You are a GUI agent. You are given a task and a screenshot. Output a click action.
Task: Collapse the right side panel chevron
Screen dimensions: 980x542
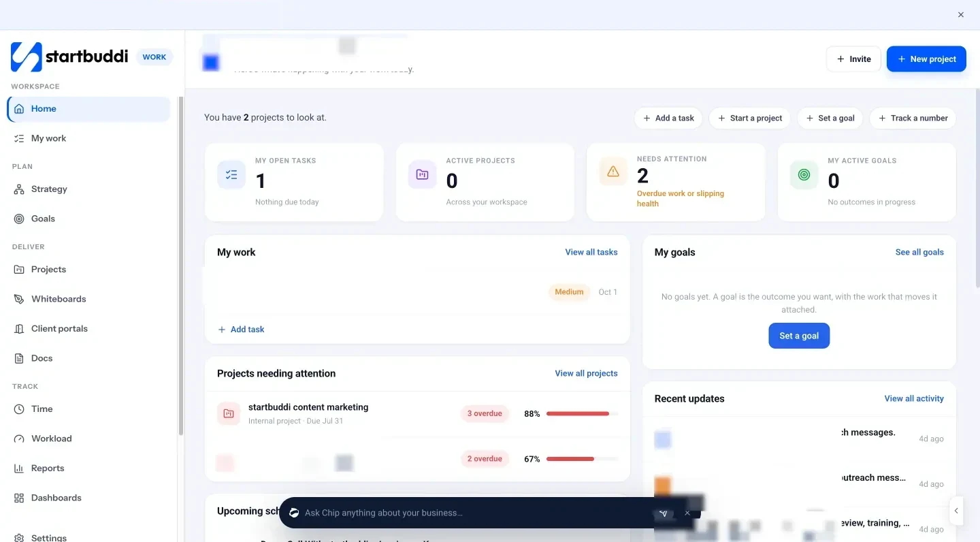956,511
